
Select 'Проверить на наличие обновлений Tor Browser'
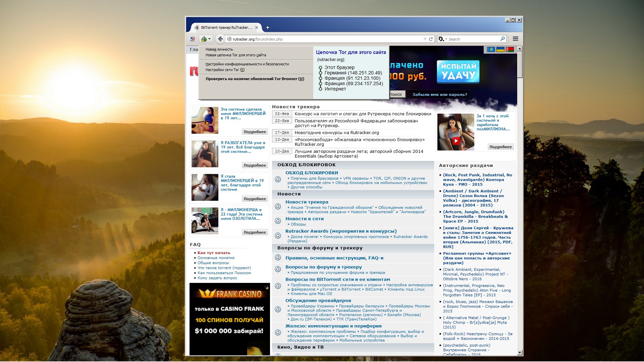[255, 79]
